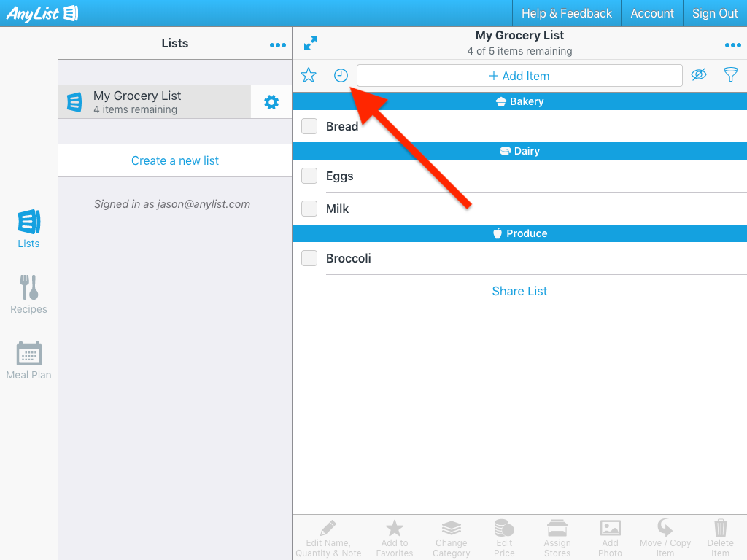Toggle hide crossed-off items eye icon
Image resolution: width=747 pixels, height=560 pixels.
(x=699, y=75)
